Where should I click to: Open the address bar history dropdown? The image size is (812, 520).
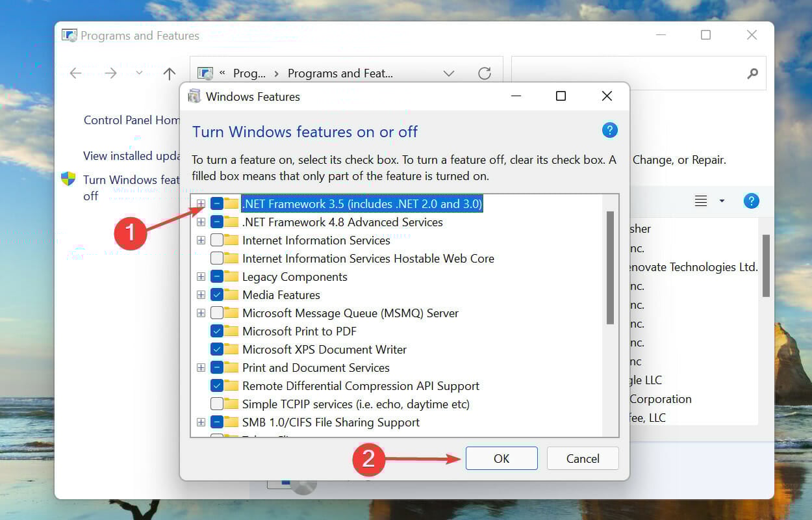448,73
